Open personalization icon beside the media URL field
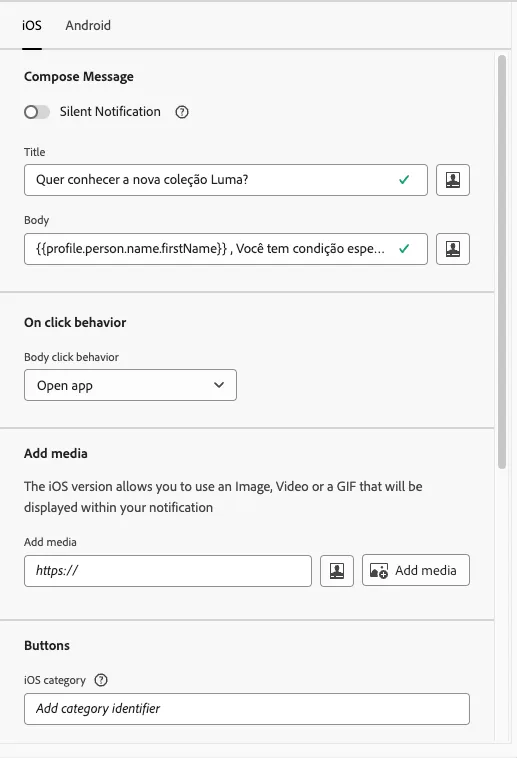Image resolution: width=517 pixels, height=758 pixels. (337, 571)
